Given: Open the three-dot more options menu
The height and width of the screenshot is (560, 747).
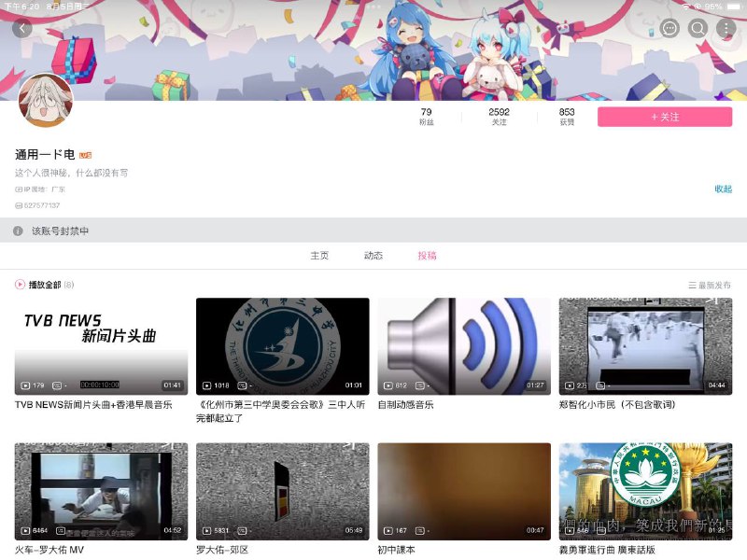Looking at the screenshot, I should pyautogui.click(x=726, y=29).
